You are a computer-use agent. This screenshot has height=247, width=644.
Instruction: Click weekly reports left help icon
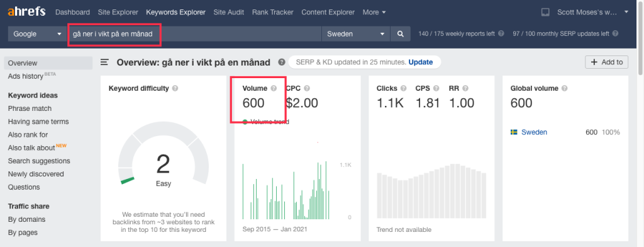[501, 34]
